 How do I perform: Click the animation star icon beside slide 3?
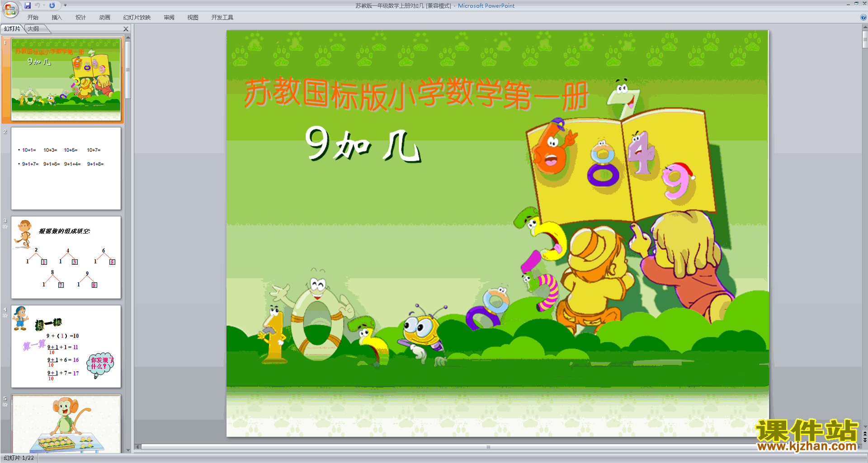[x=5, y=227]
